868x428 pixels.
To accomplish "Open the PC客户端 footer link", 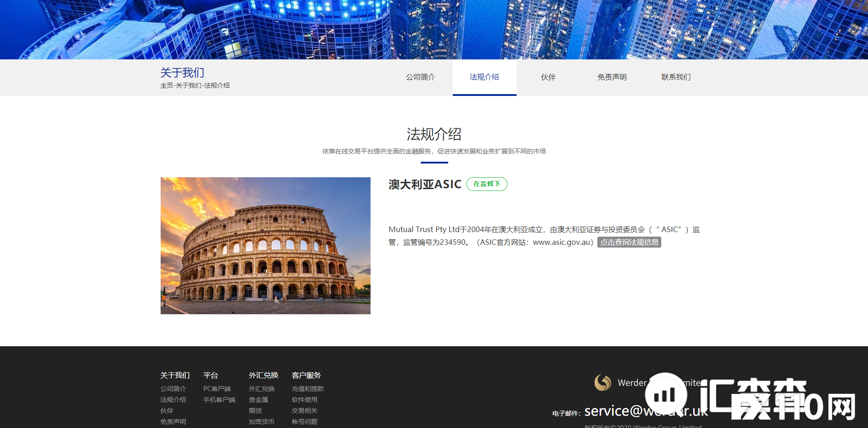I will click(x=217, y=389).
